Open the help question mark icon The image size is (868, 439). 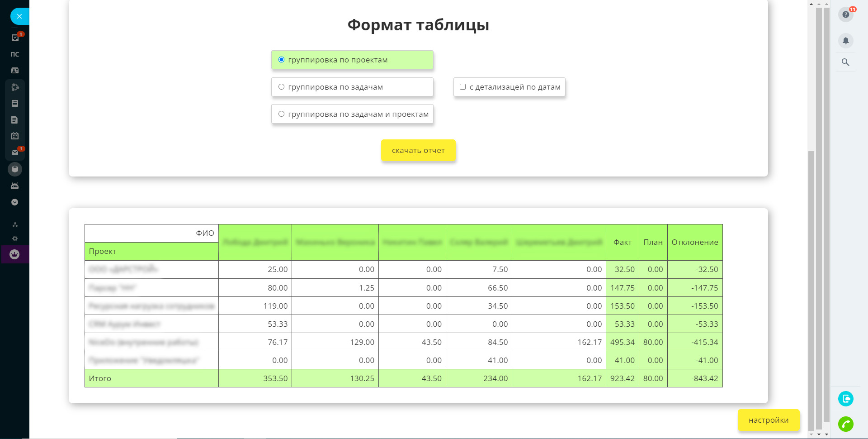pyautogui.click(x=845, y=14)
